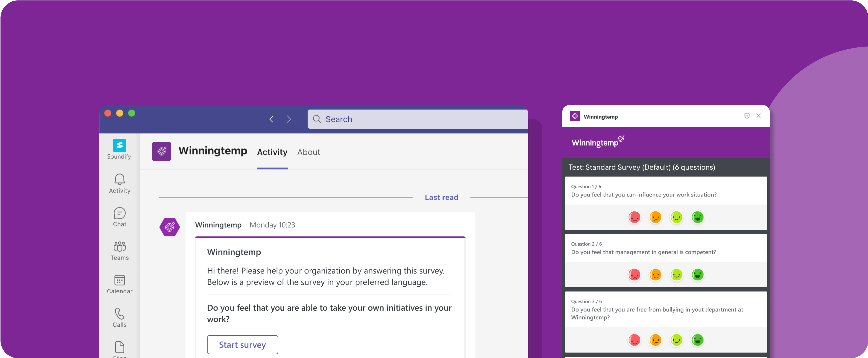Click the shield icon in survey window
The height and width of the screenshot is (358, 868).
point(747,116)
